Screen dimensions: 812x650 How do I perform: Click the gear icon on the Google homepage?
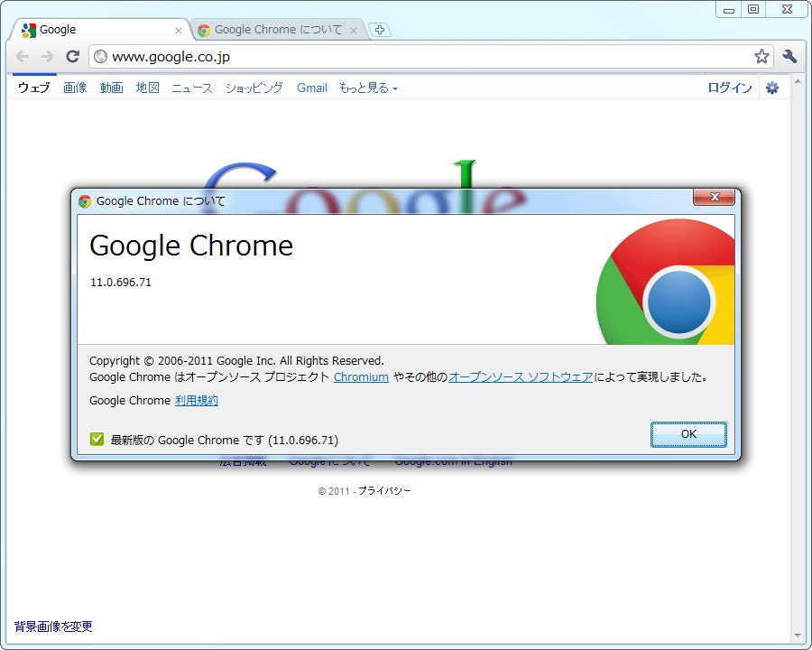click(772, 88)
